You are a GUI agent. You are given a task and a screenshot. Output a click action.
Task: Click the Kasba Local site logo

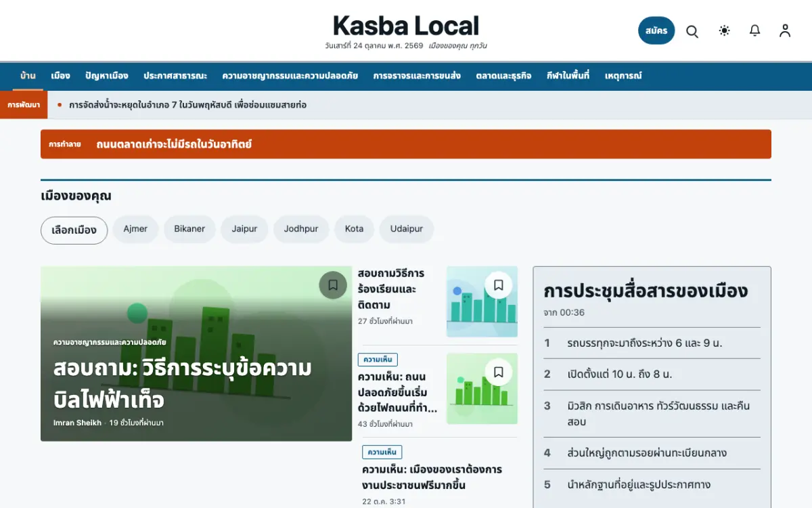(406, 26)
